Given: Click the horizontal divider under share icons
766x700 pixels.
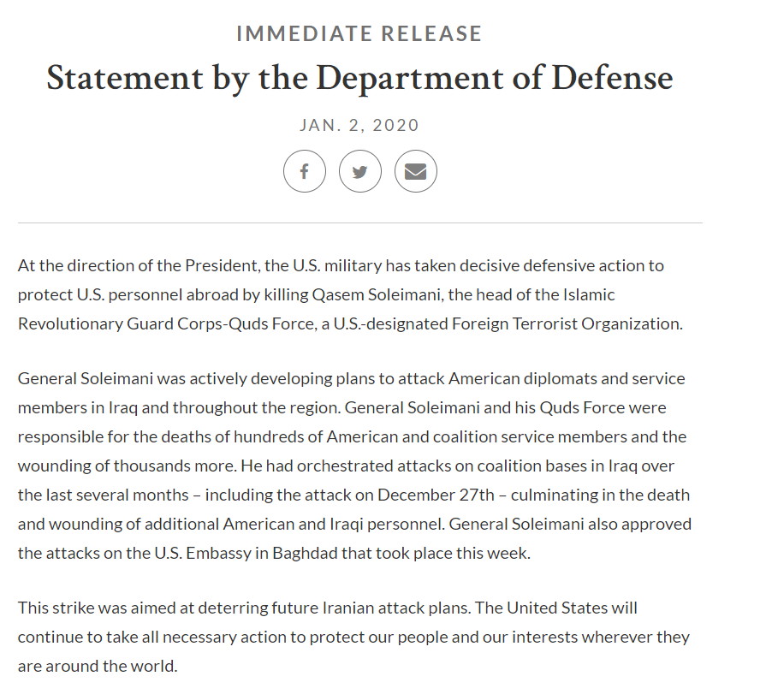Looking at the screenshot, I should [x=359, y=222].
